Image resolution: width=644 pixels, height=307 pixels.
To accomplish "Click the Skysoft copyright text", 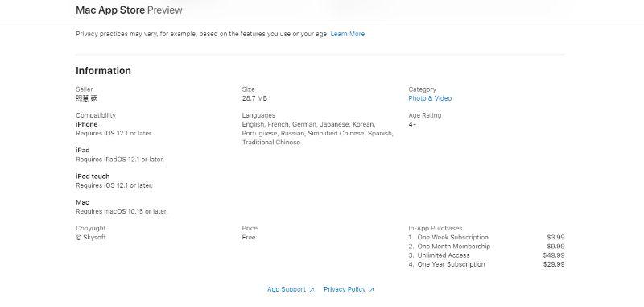I will coord(91,237).
